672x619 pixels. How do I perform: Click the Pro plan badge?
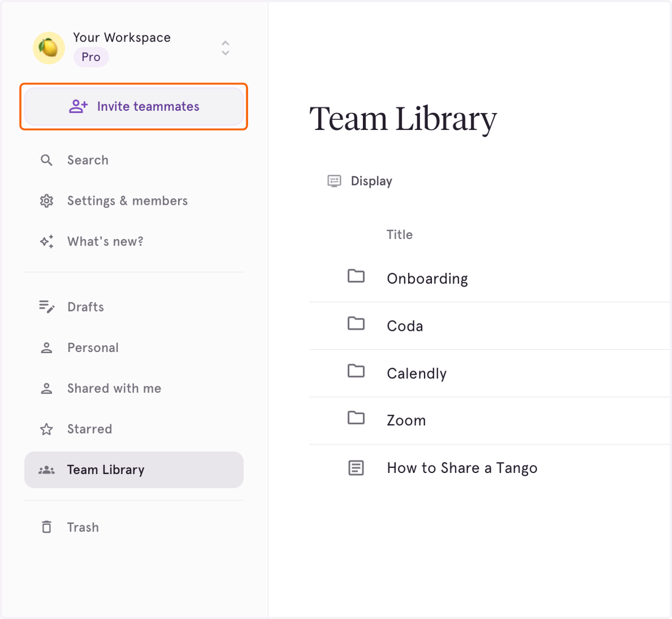tap(91, 57)
